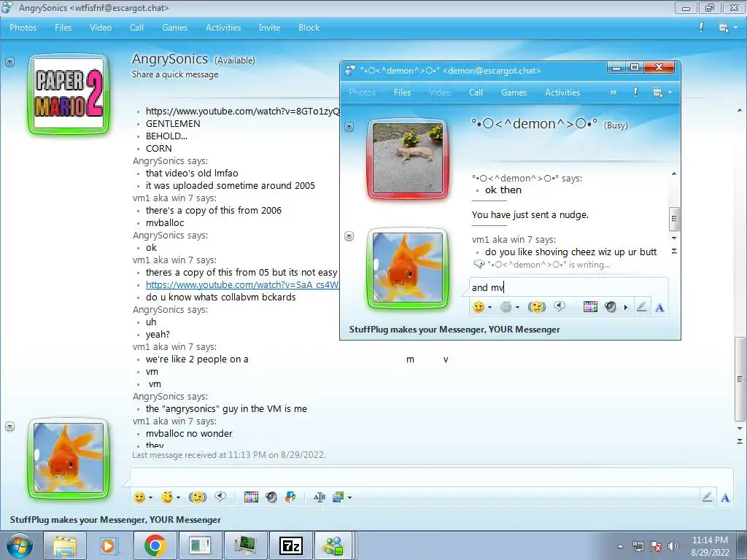Open the Windows Start orb
Screen dimensions: 747x560
tap(20, 545)
